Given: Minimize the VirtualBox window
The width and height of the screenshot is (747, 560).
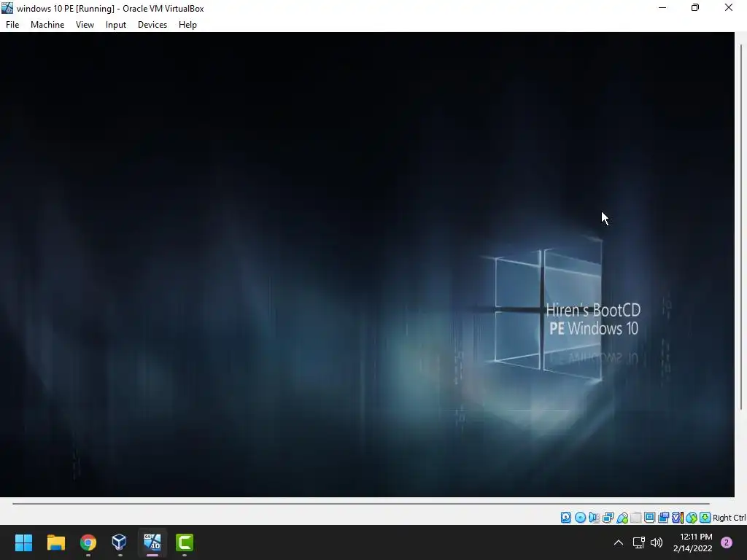Looking at the screenshot, I should tap(662, 7).
